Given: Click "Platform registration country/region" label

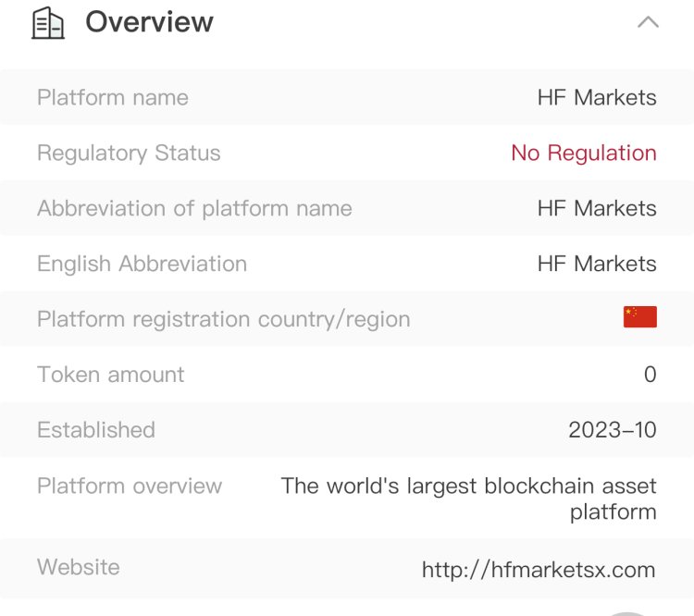Looking at the screenshot, I should tap(224, 319).
